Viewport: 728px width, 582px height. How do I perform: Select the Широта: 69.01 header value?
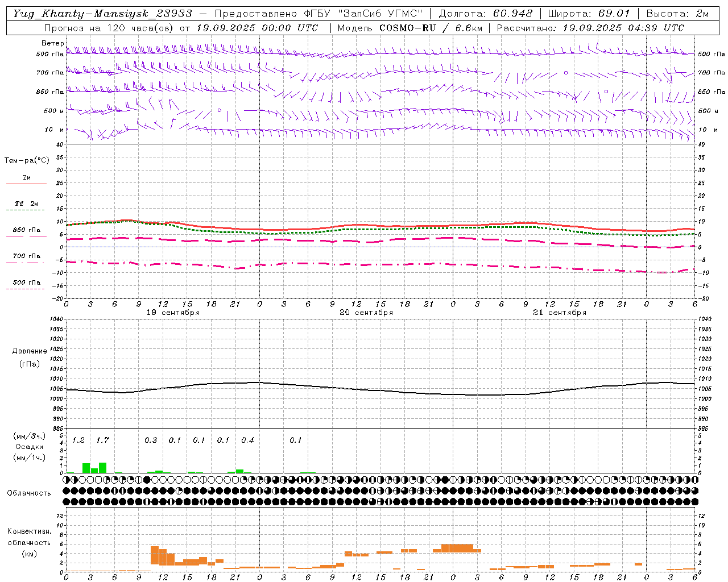589,14
